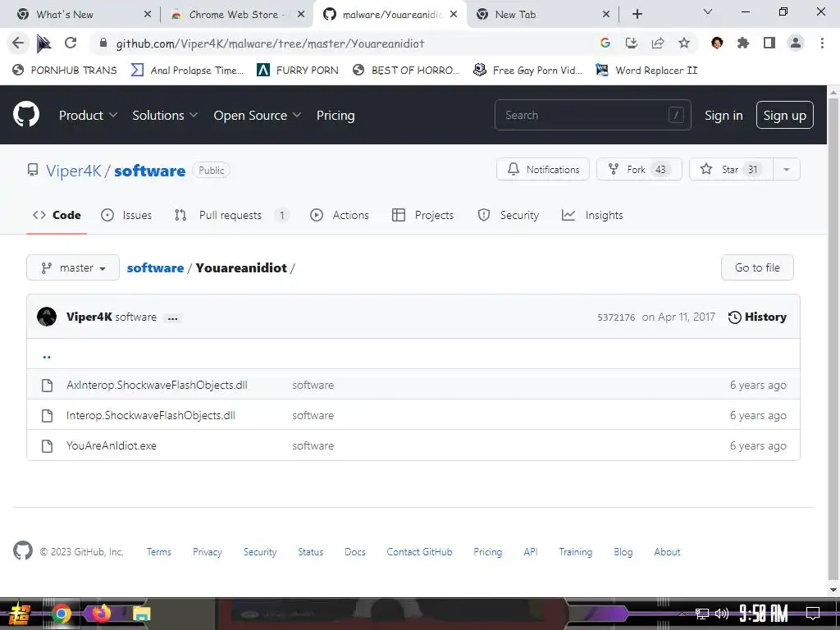Viewport: 840px width, 630px height.
Task: Open the Chrome profile avatar
Action: pos(796,43)
